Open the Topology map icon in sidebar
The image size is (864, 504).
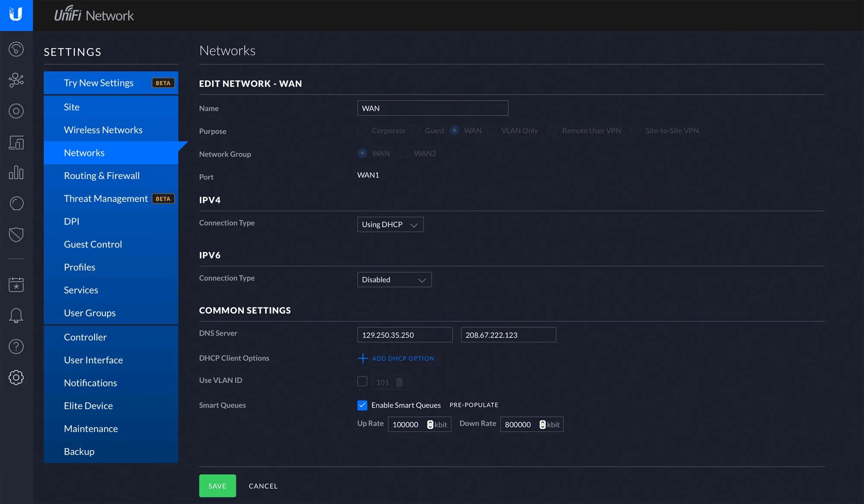(x=16, y=80)
